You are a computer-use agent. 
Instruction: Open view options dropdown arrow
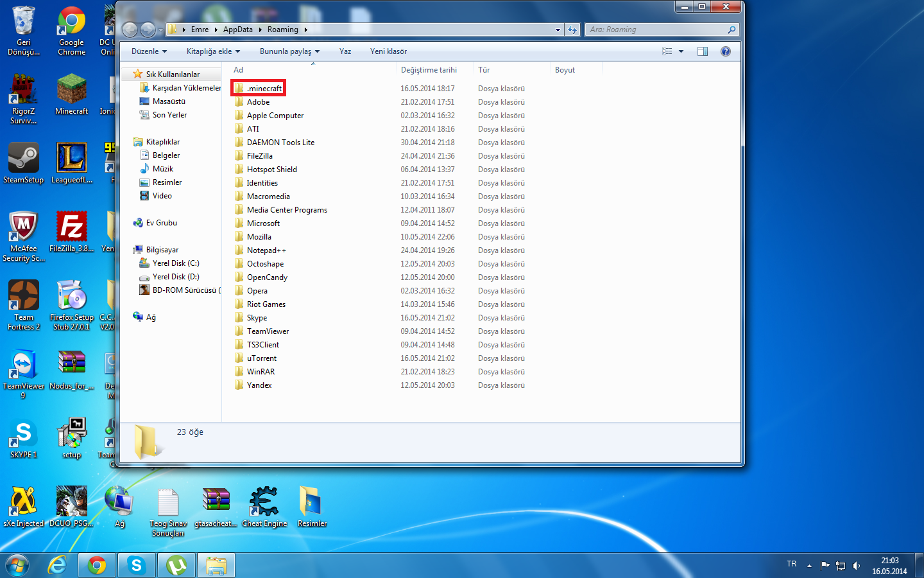coord(681,51)
